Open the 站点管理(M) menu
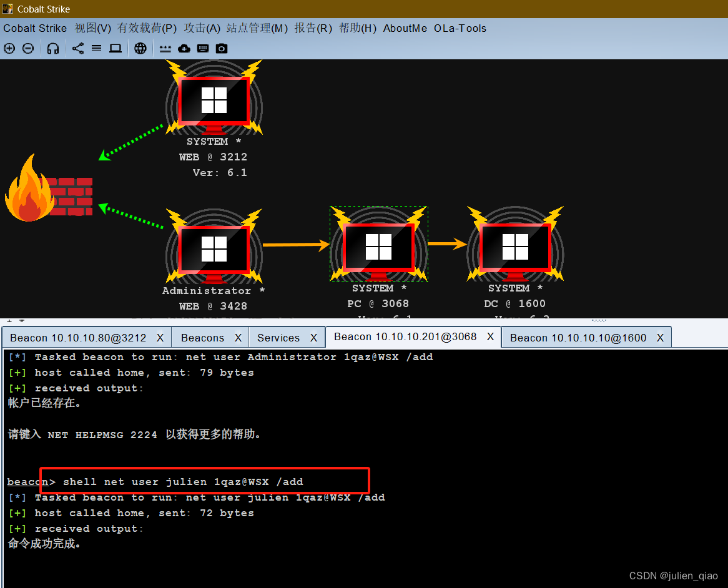Screen dimensions: 728x588 [257, 28]
